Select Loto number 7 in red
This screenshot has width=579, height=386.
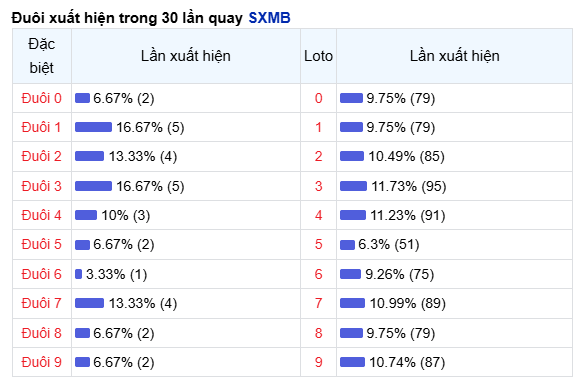pos(318,303)
